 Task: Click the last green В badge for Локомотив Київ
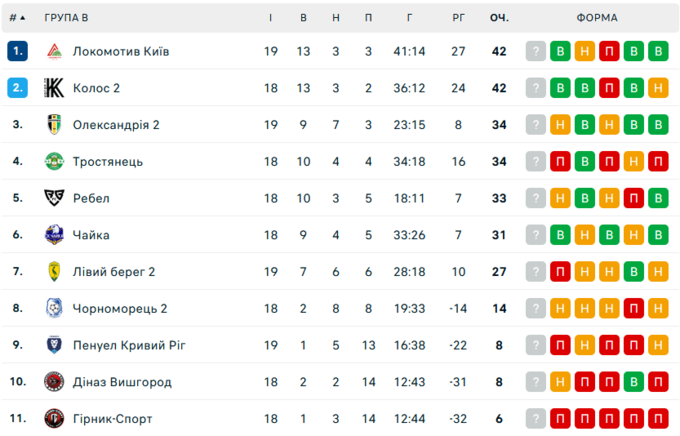pos(657,51)
